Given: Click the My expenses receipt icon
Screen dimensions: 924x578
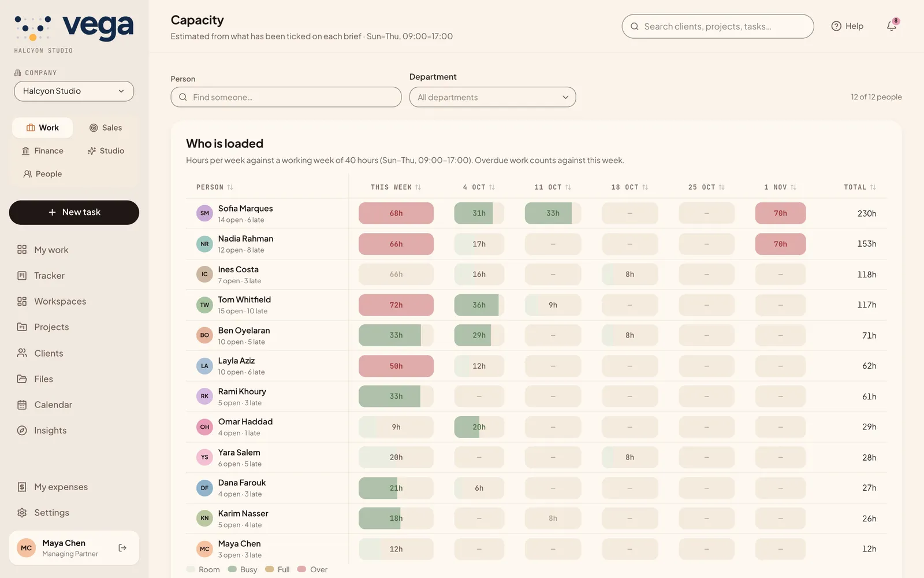Looking at the screenshot, I should click(x=22, y=487).
